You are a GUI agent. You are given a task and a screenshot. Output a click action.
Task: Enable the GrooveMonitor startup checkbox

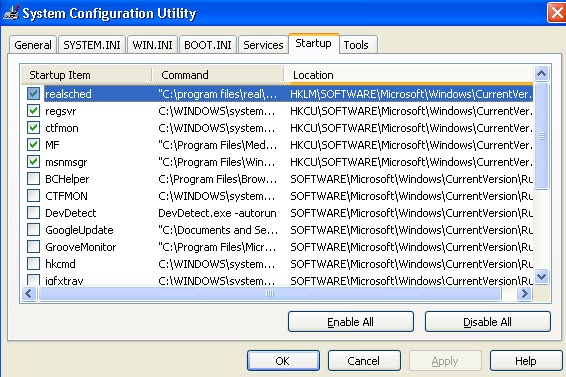34,247
